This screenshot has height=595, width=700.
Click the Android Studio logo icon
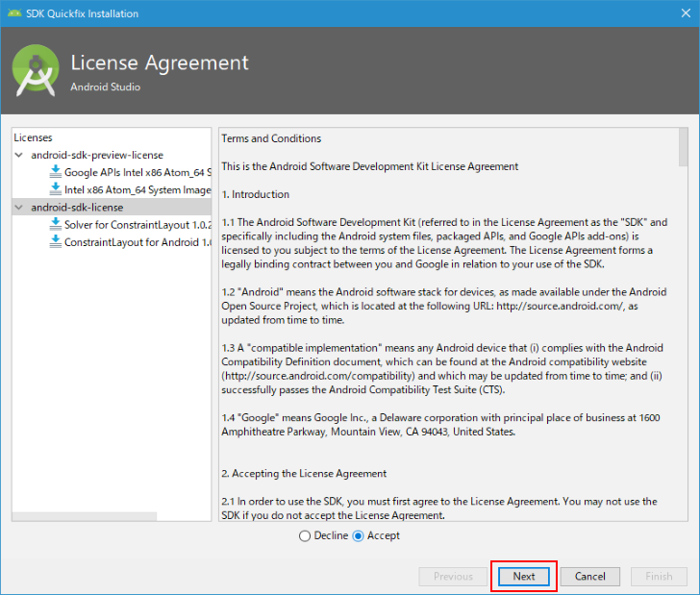click(x=36, y=69)
